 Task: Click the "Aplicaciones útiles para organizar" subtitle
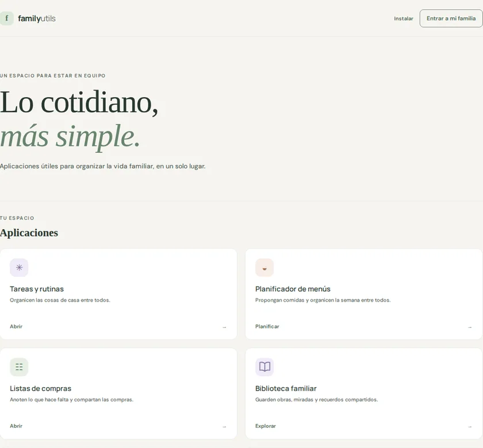102,166
